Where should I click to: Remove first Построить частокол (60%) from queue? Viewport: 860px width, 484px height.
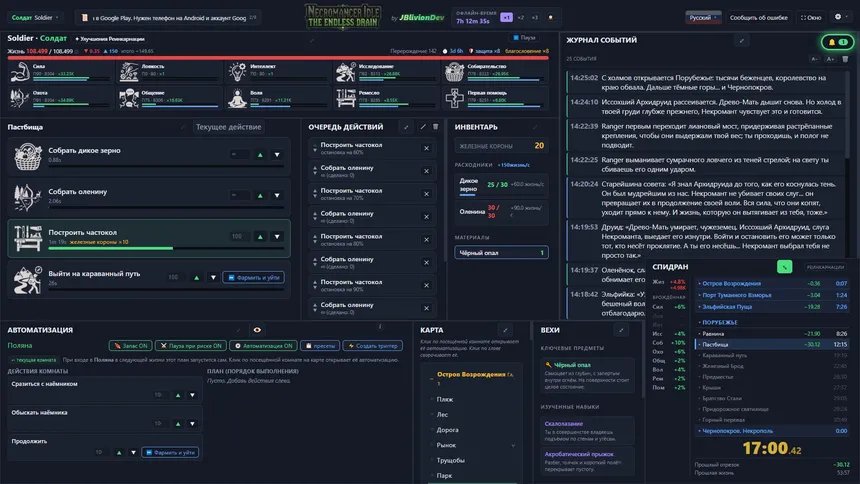426,148
